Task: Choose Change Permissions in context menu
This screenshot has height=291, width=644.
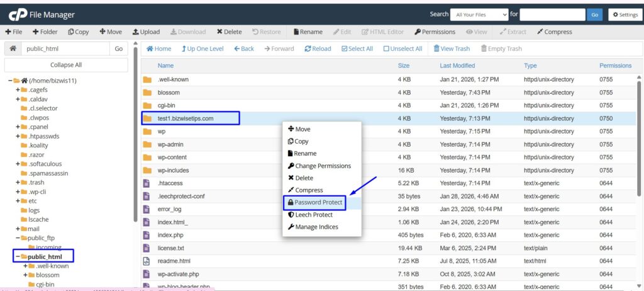Action: click(x=322, y=166)
